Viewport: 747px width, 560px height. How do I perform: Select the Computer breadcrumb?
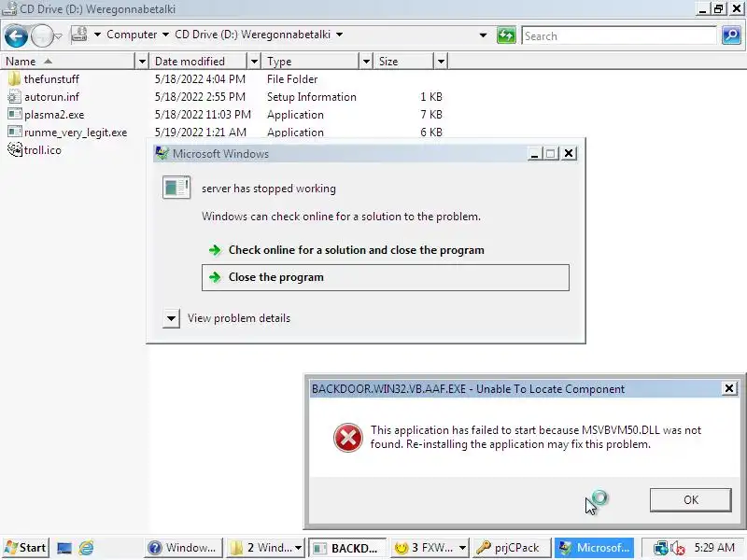[x=132, y=35]
